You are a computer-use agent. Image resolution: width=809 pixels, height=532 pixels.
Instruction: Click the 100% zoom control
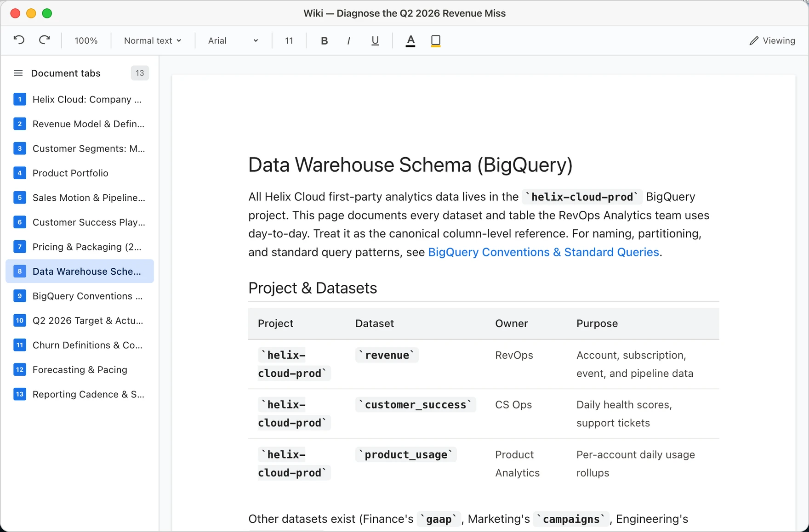pos(86,40)
